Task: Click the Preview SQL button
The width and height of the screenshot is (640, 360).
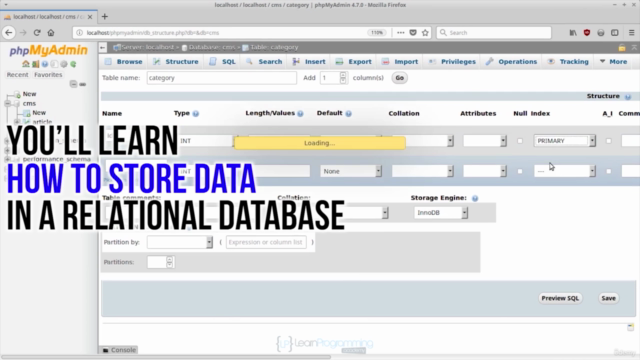Action: pos(560,298)
